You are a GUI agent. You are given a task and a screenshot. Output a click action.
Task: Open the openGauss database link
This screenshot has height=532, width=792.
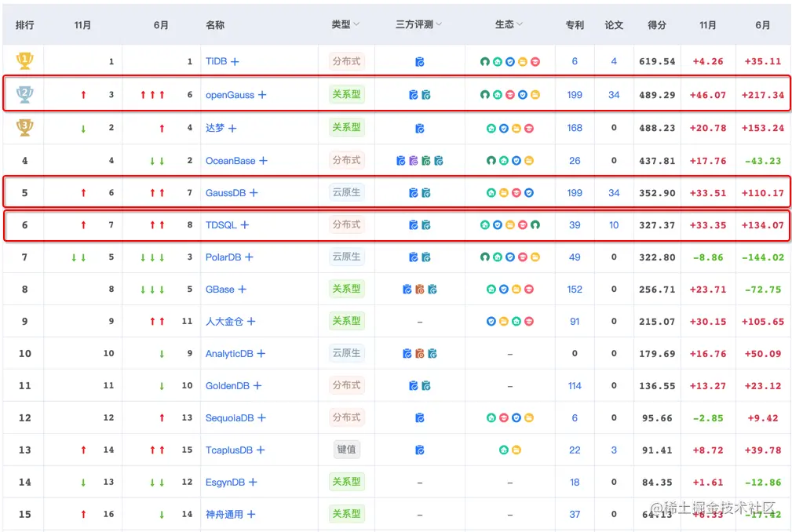230,95
